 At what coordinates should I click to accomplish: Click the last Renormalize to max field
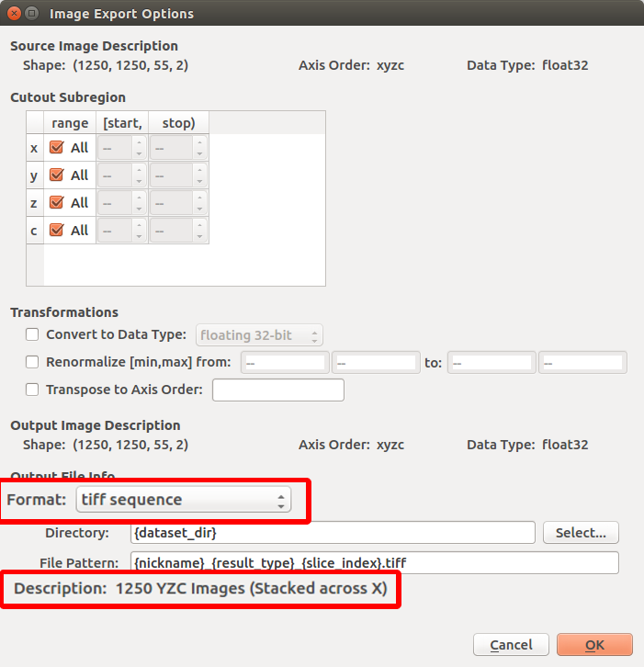point(582,362)
